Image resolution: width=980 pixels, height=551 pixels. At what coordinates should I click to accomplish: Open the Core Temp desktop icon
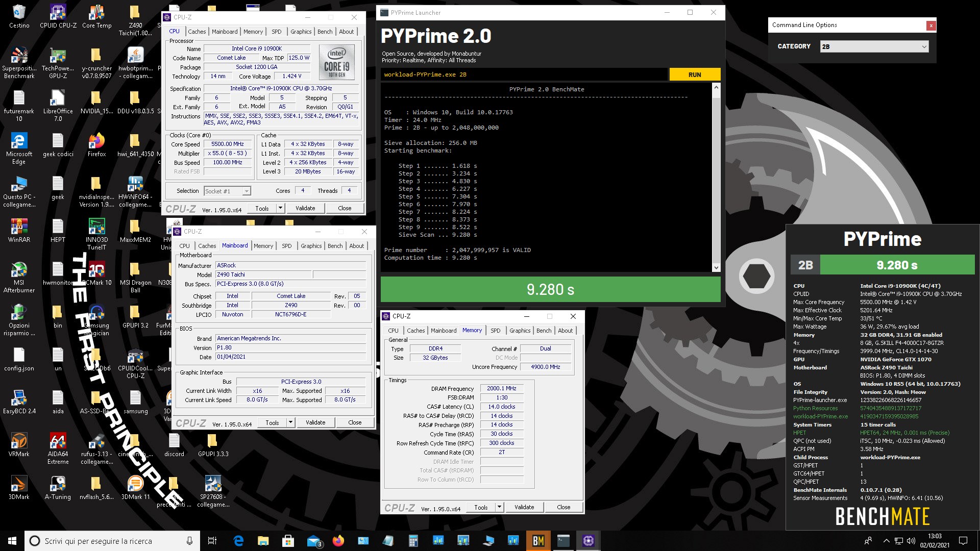pyautogui.click(x=96, y=16)
